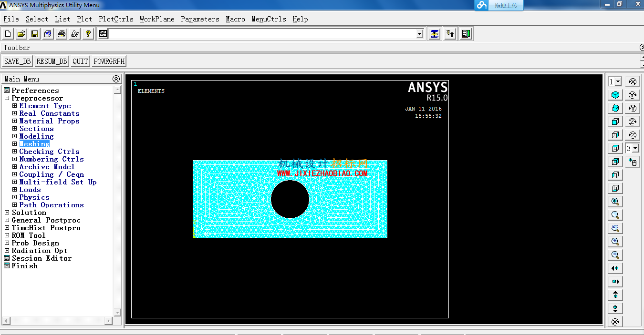Click the Open ANSYS File folder icon
This screenshot has width=644, height=335.
tap(21, 34)
